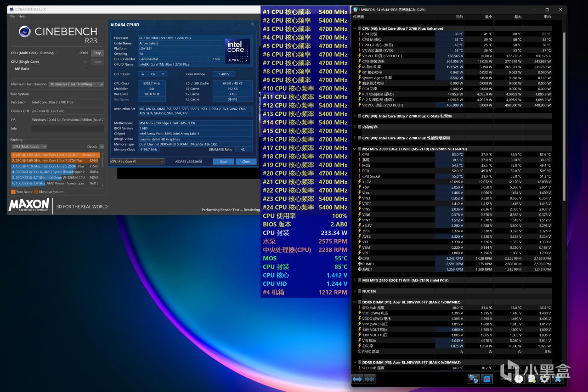Screen dimensions: 588x392
Task: Open the remote monitoring network icon in HWiNFO
Action: pos(474,379)
